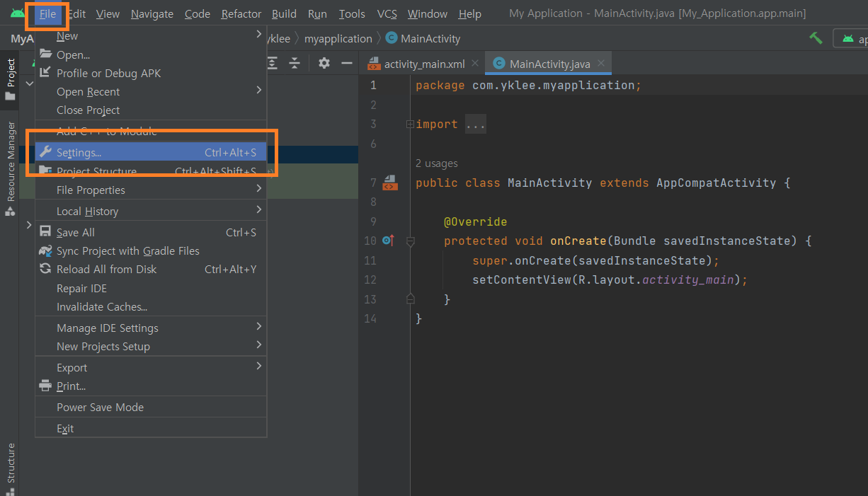Click the hammer Make Project icon

click(x=816, y=38)
